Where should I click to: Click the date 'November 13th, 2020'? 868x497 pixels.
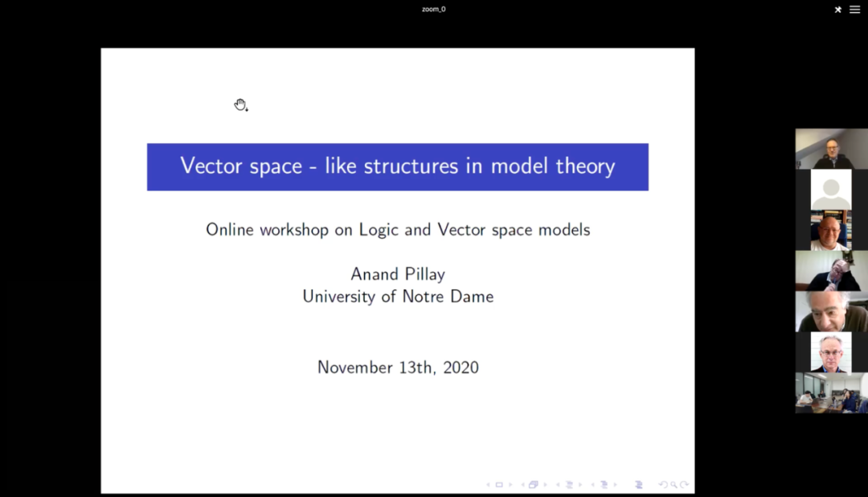(398, 368)
